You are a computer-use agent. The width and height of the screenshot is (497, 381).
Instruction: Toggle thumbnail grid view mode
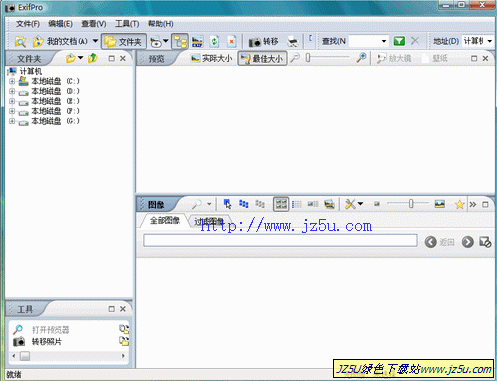coord(281,204)
